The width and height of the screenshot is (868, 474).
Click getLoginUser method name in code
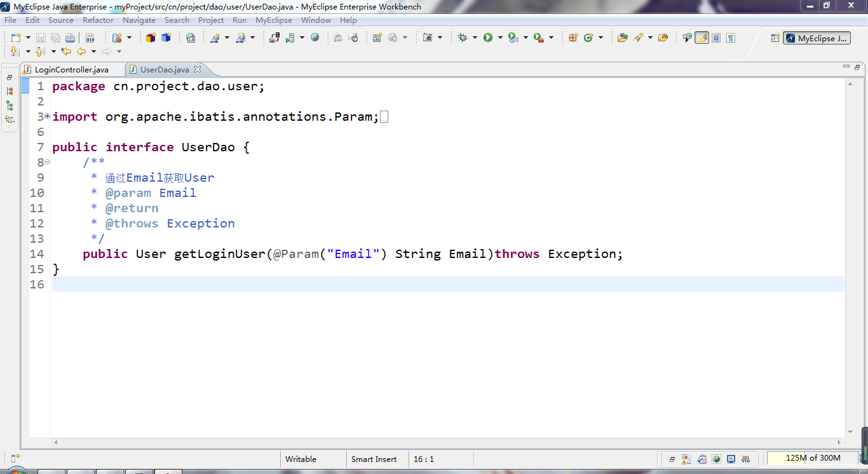(219, 254)
